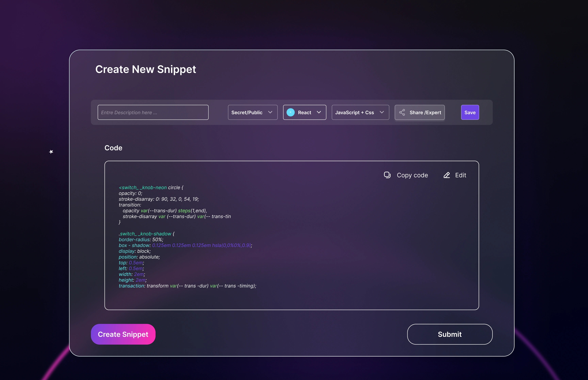
Task: Click the pencil edit icon
Action: 447,175
